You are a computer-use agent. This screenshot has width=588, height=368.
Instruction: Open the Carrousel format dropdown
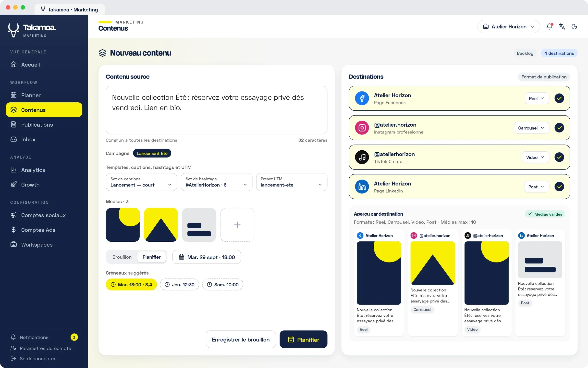point(531,128)
